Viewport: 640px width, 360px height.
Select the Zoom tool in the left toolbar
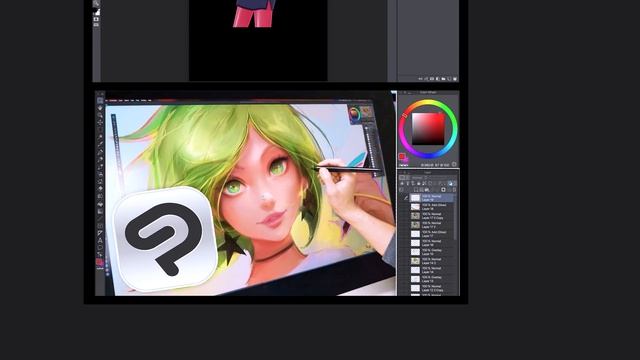point(100,100)
